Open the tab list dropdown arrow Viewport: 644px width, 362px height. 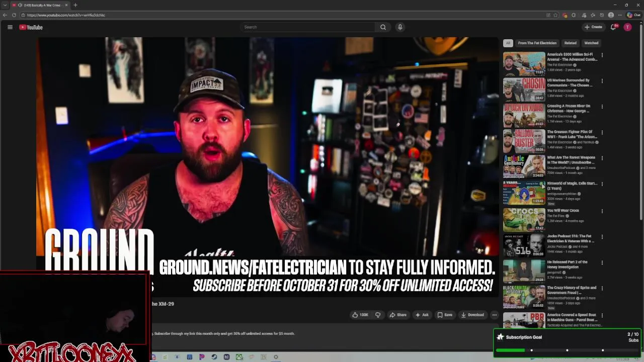[5, 5]
